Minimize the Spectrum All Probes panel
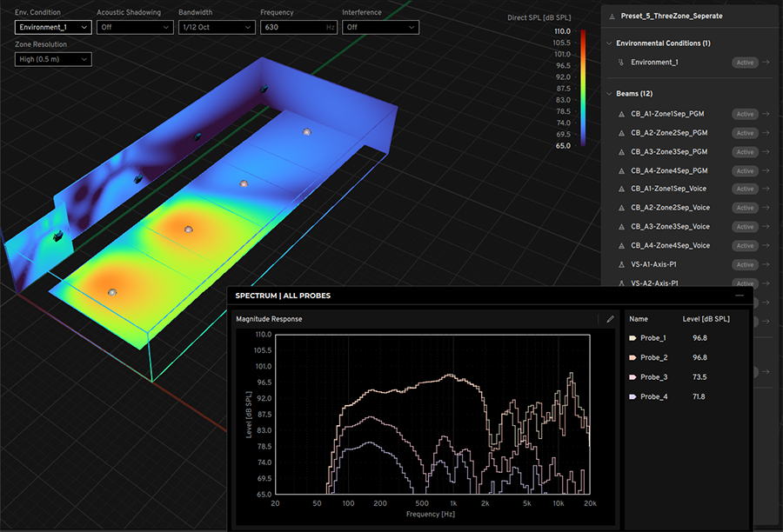This screenshot has height=532, width=783. pyautogui.click(x=739, y=296)
